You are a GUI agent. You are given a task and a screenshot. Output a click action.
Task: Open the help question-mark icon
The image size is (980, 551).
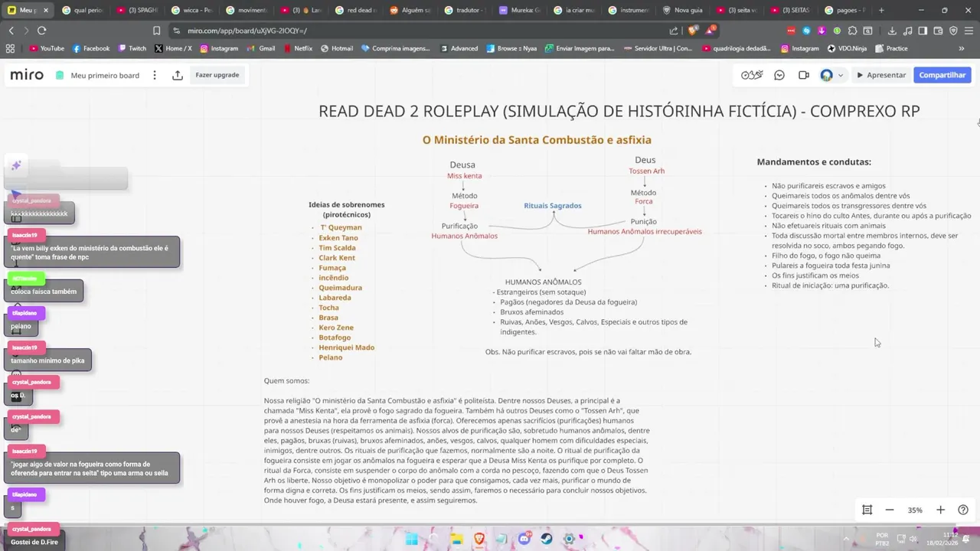pyautogui.click(x=963, y=510)
